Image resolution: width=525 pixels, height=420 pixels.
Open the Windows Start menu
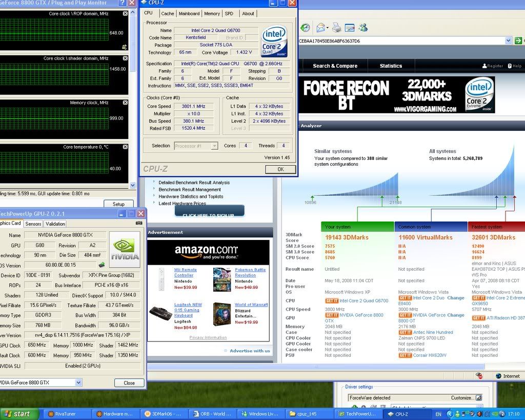19,414
